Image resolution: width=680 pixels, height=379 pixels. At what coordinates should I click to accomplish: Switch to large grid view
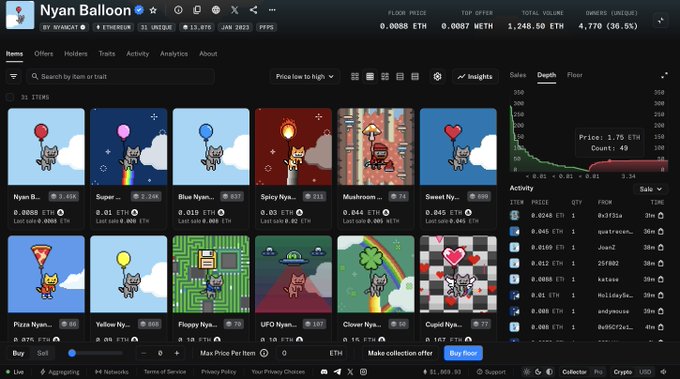(x=355, y=76)
